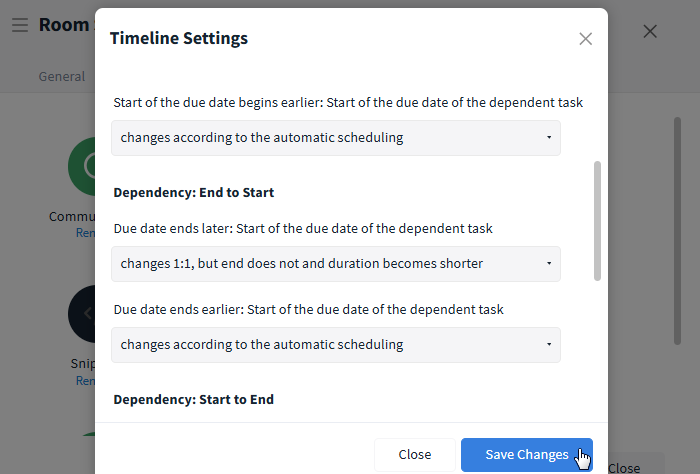Close the Timeline Settings dialog with X

(x=585, y=39)
